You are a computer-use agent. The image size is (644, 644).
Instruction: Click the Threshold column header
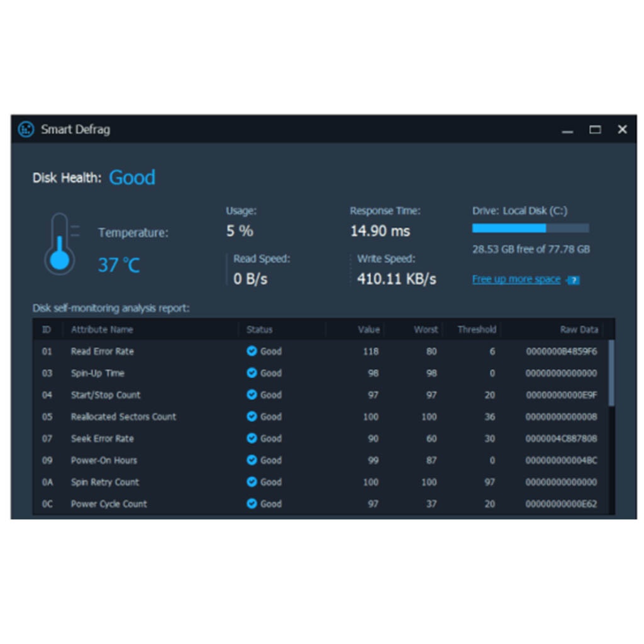pyautogui.click(x=477, y=330)
